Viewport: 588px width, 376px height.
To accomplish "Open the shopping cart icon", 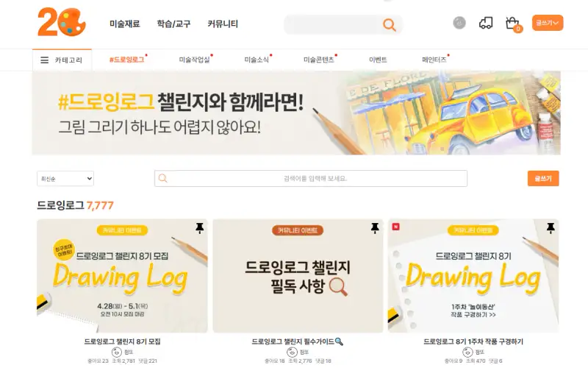I will pos(512,24).
